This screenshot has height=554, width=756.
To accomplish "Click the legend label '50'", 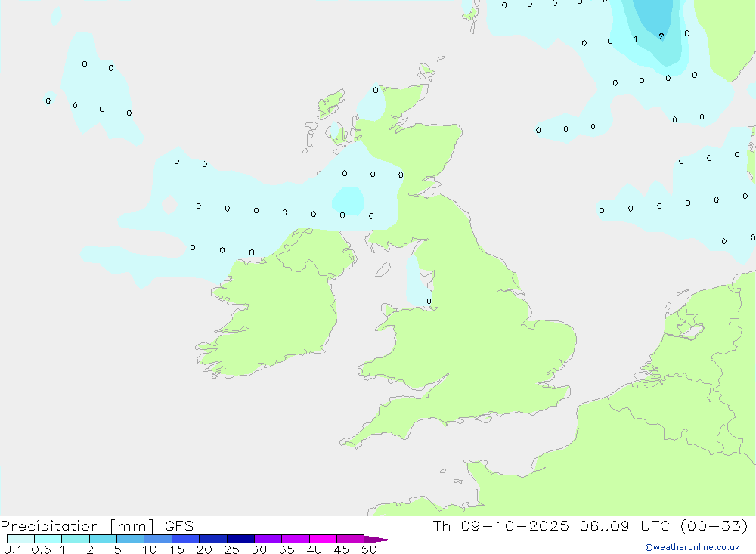I will [369, 549].
